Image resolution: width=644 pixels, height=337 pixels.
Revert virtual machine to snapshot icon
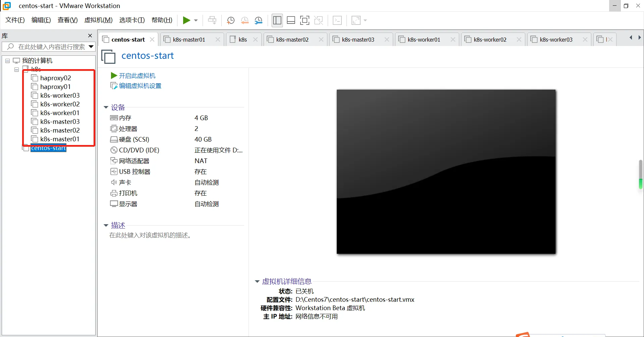pos(245,20)
